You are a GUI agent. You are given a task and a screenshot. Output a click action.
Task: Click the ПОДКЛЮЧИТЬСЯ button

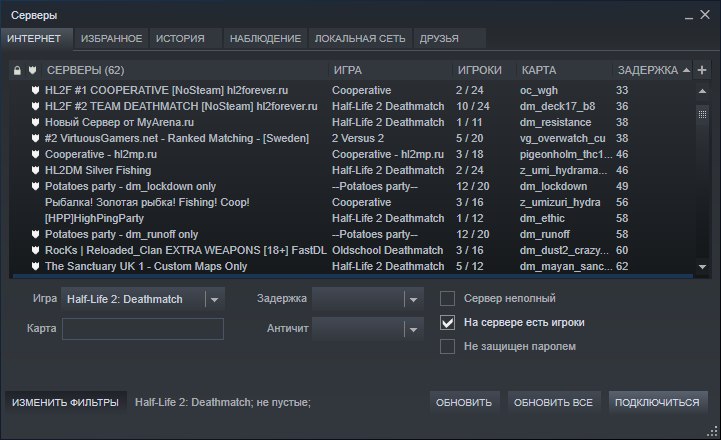657,403
